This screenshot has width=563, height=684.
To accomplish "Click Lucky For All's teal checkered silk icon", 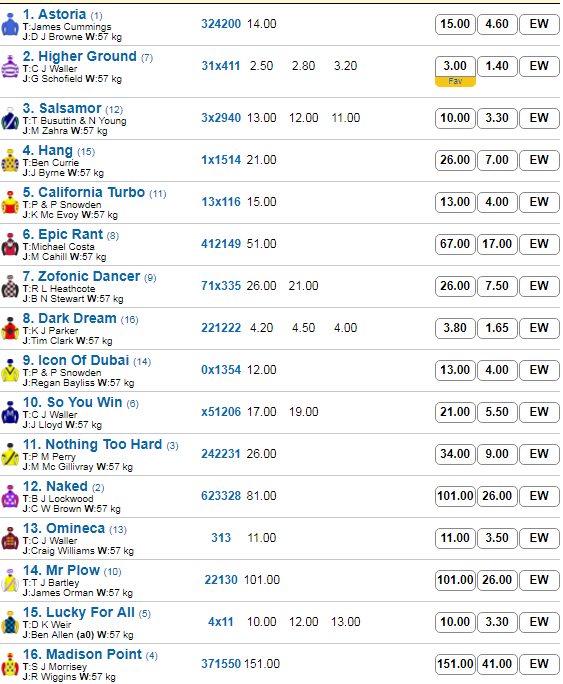I will (x=10, y=623).
